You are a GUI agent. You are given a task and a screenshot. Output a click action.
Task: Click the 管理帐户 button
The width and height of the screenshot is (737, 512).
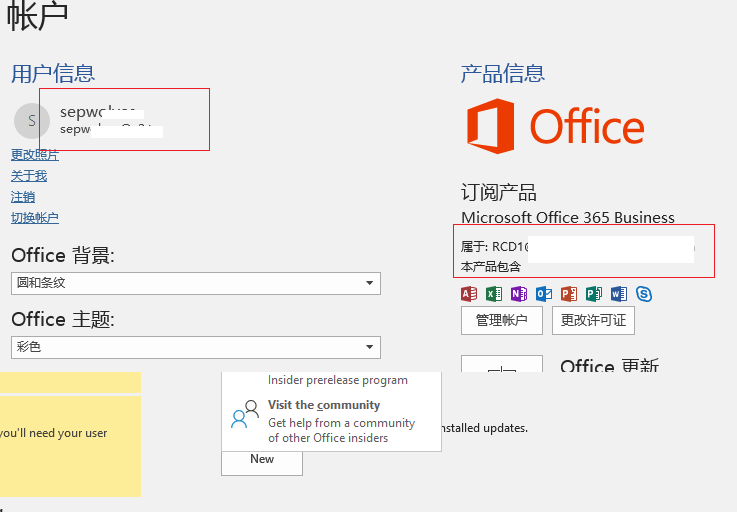click(502, 321)
